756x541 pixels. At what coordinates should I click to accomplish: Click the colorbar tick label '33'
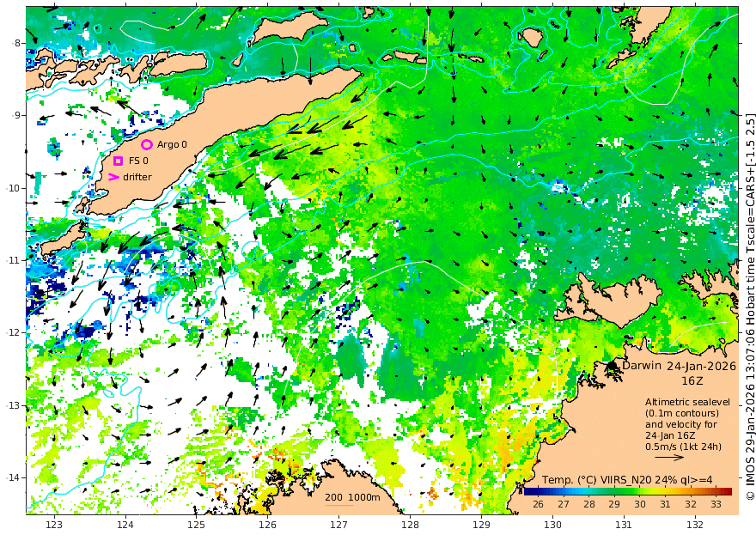tap(716, 504)
